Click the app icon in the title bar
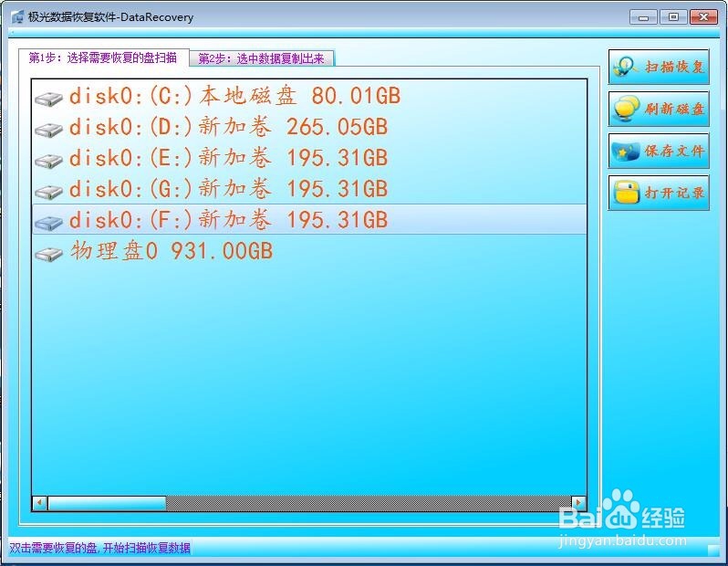Screen dimensions: 728x566 point(17,17)
